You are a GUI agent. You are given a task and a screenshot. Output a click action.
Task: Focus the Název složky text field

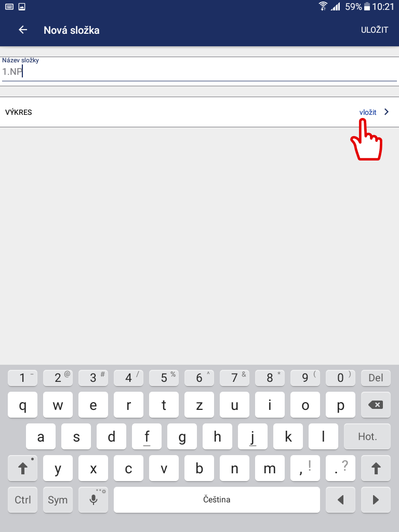coord(199,71)
